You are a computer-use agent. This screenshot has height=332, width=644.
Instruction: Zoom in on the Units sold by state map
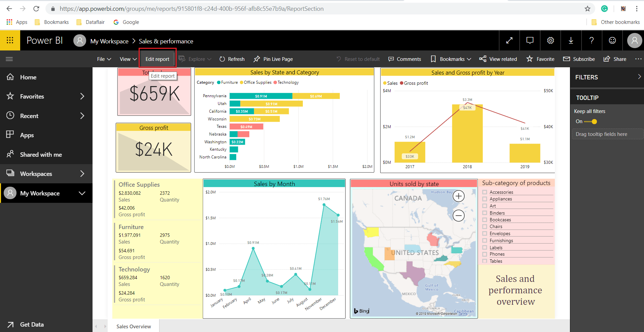click(x=459, y=196)
